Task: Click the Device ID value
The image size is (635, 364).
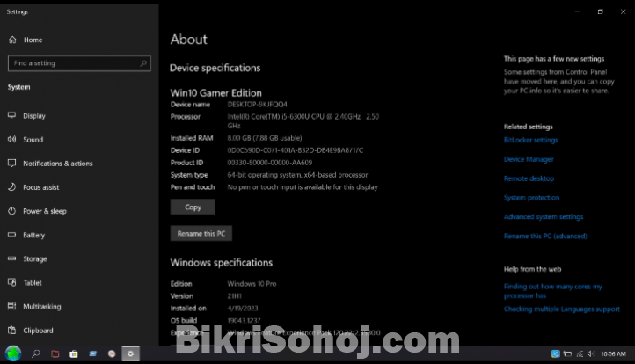Action: pos(296,150)
